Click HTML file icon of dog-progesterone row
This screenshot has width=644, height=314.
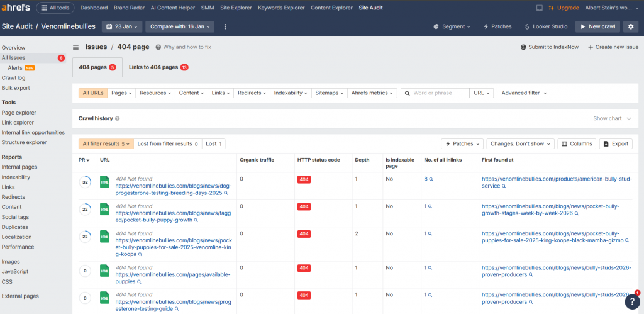click(105, 182)
